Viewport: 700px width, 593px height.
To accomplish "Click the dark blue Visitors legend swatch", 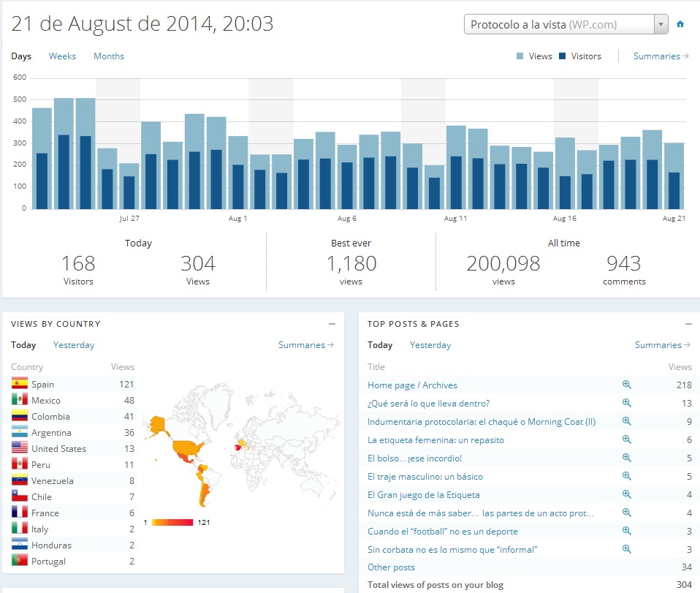I will [x=563, y=56].
